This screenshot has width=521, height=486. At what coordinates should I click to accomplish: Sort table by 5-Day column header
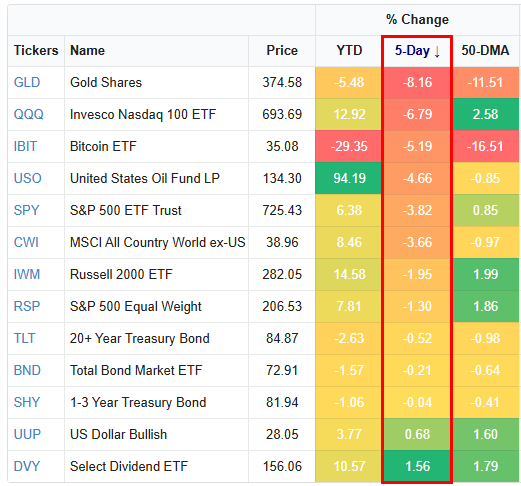tap(417, 51)
